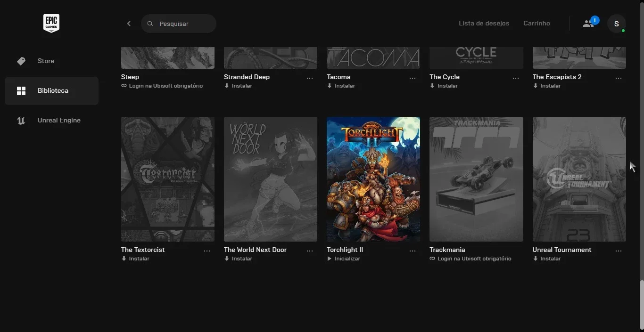644x332 pixels.
Task: Click the Biblioteca grid icon
Action: click(21, 91)
